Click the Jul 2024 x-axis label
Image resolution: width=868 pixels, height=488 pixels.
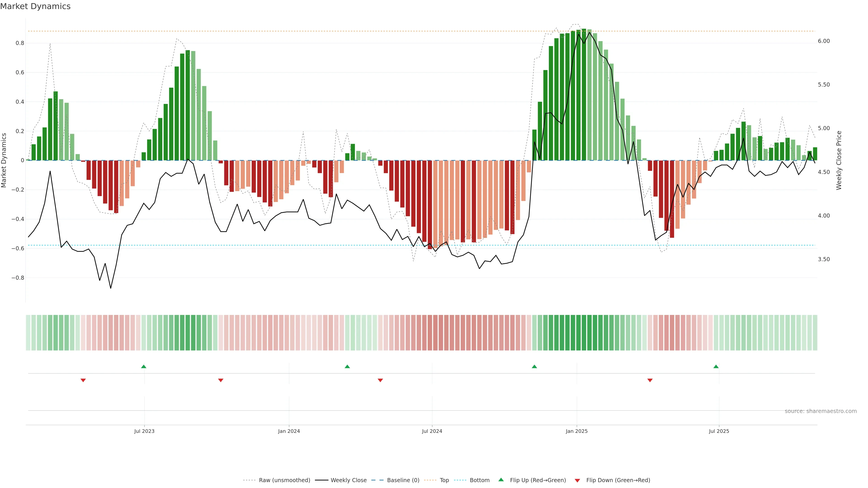[x=432, y=431]
